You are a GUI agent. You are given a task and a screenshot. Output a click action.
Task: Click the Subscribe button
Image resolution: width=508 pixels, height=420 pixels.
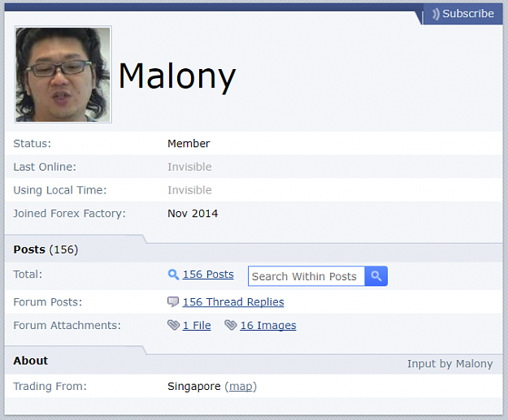(463, 14)
